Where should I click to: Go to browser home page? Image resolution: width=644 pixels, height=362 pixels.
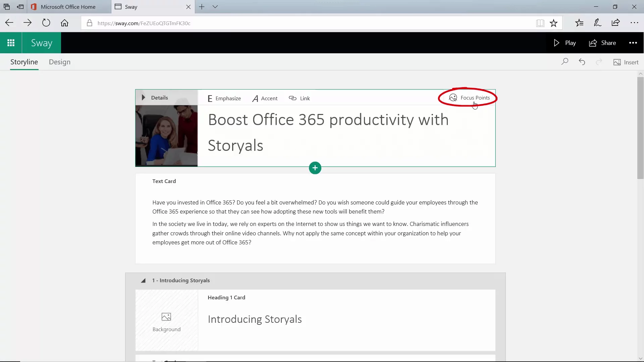(x=64, y=23)
